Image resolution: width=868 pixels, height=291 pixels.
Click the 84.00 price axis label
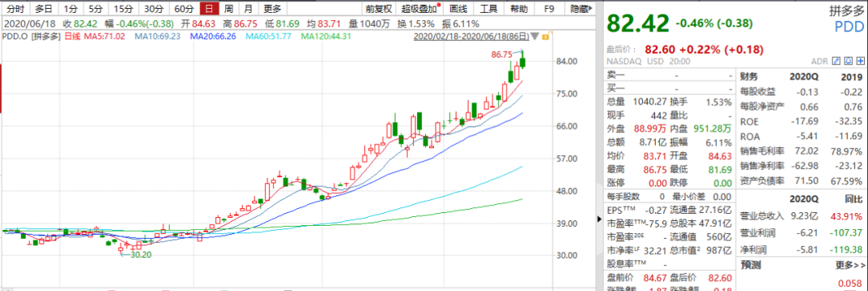568,61
